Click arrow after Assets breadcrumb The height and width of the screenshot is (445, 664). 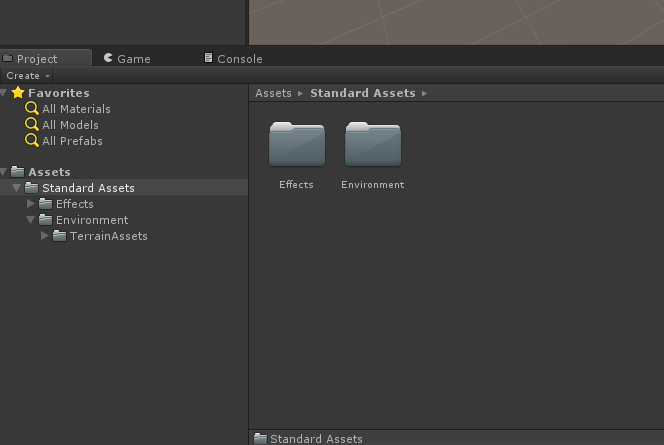click(300, 94)
